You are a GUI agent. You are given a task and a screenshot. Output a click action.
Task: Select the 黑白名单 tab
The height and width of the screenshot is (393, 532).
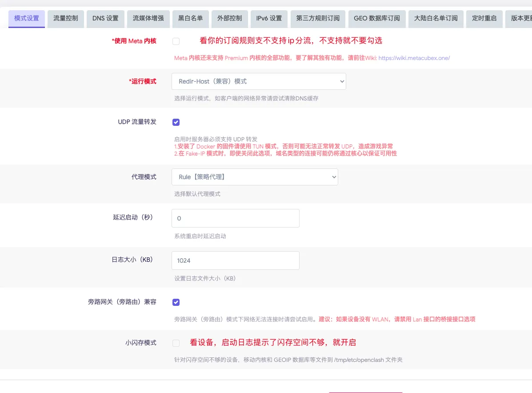[x=190, y=19]
